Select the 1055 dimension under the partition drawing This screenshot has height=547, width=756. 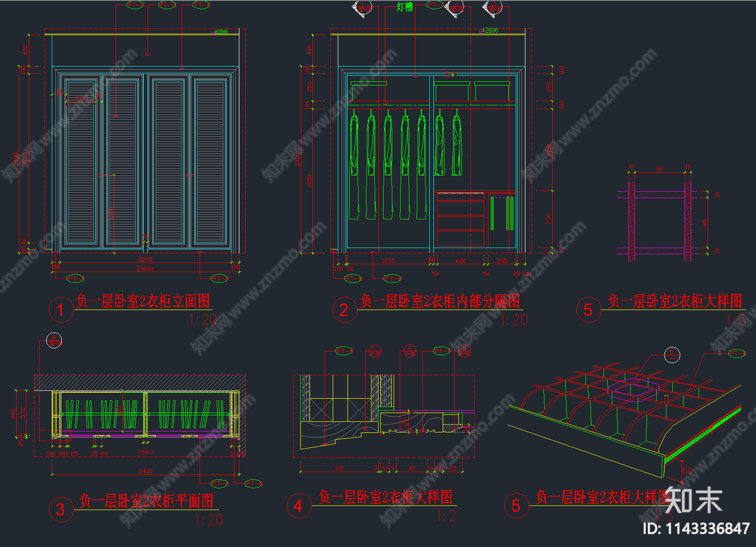(388, 261)
